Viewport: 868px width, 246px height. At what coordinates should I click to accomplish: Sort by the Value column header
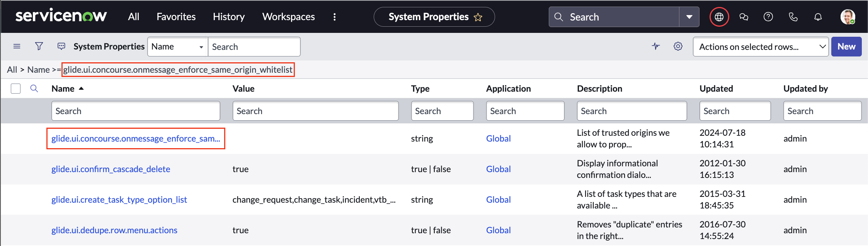(243, 89)
